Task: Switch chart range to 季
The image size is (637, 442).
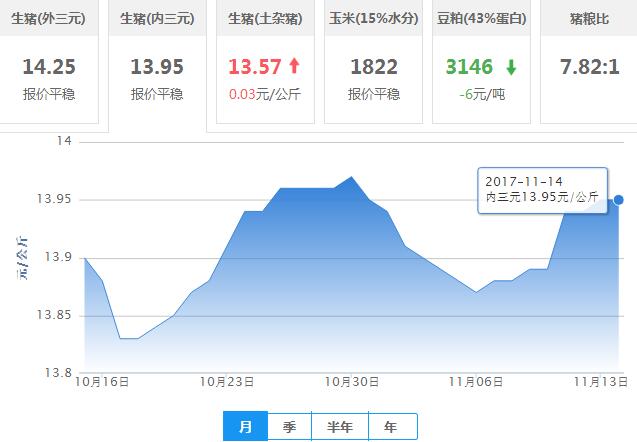Action: coord(290,426)
